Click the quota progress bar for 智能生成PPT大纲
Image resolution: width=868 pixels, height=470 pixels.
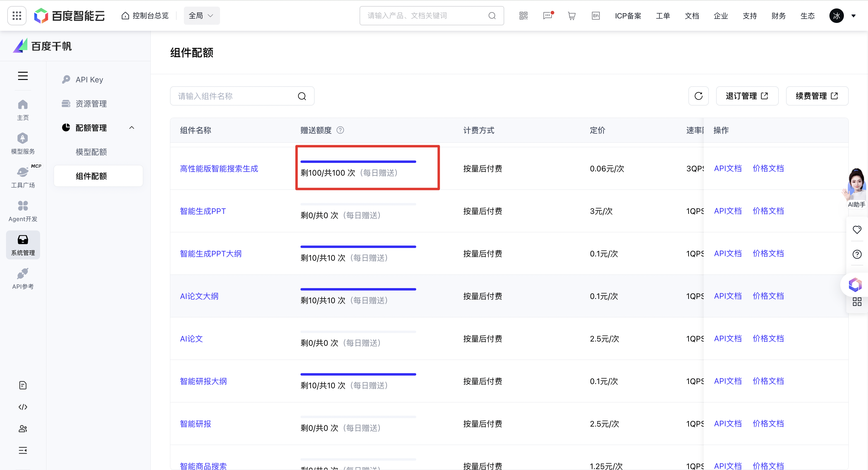pos(358,246)
